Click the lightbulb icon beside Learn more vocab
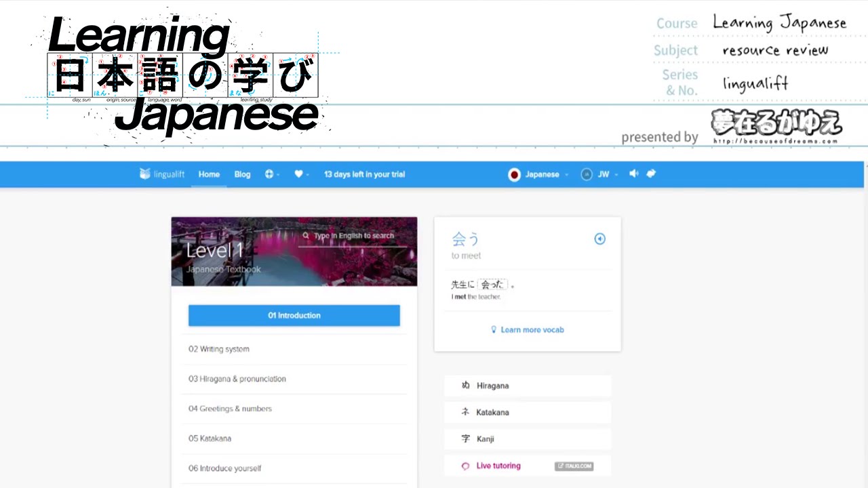This screenshot has height=488, width=868. tap(494, 330)
